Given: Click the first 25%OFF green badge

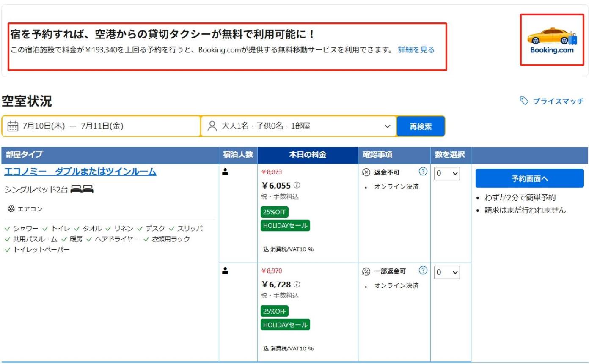Looking at the screenshot, I should [x=275, y=212].
